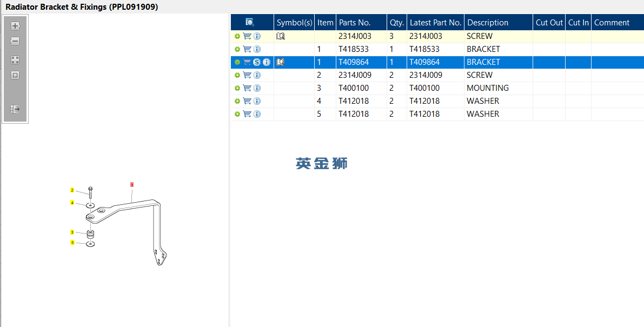
Task: Click the zoom out button of diagram toolbar
Action: (15, 41)
